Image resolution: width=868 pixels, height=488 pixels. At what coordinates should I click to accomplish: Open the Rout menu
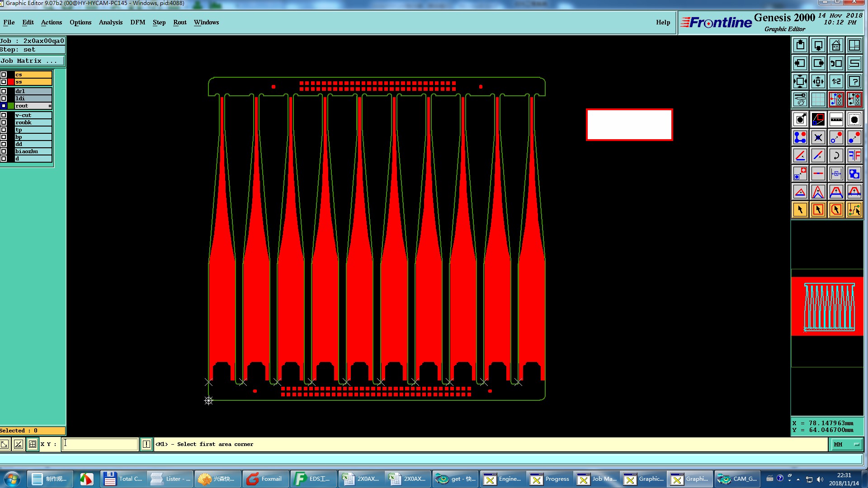point(179,22)
